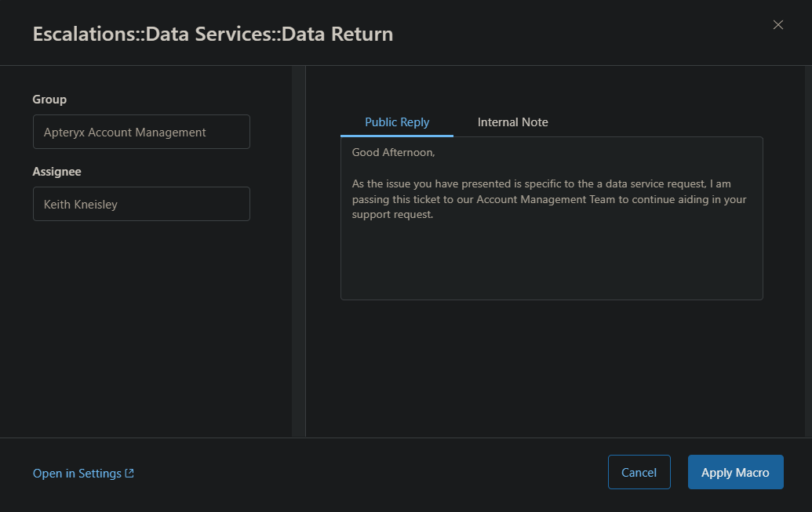The image size is (812, 512).
Task: Close the macro preview dialog
Action: click(777, 25)
